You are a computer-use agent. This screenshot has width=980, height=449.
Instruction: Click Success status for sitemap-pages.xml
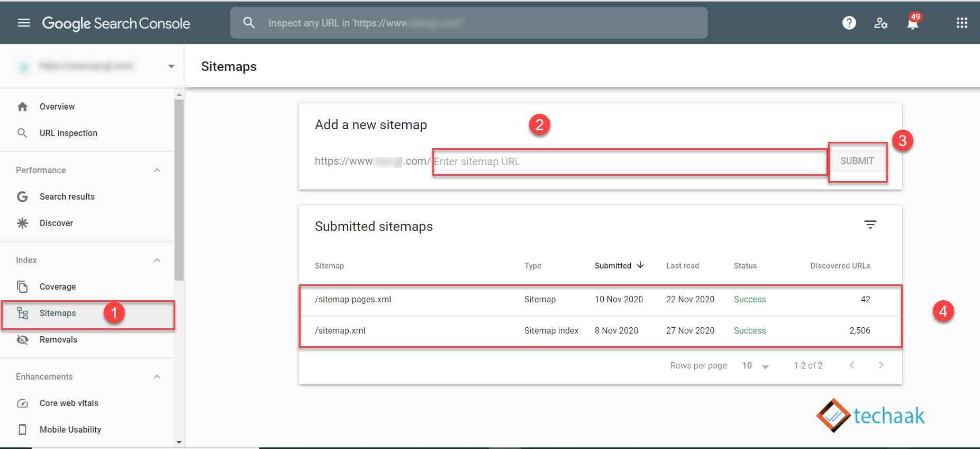point(750,299)
